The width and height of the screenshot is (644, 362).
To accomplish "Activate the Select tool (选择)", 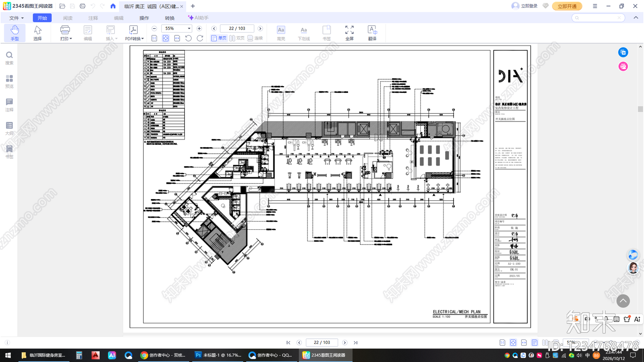I will [37, 33].
